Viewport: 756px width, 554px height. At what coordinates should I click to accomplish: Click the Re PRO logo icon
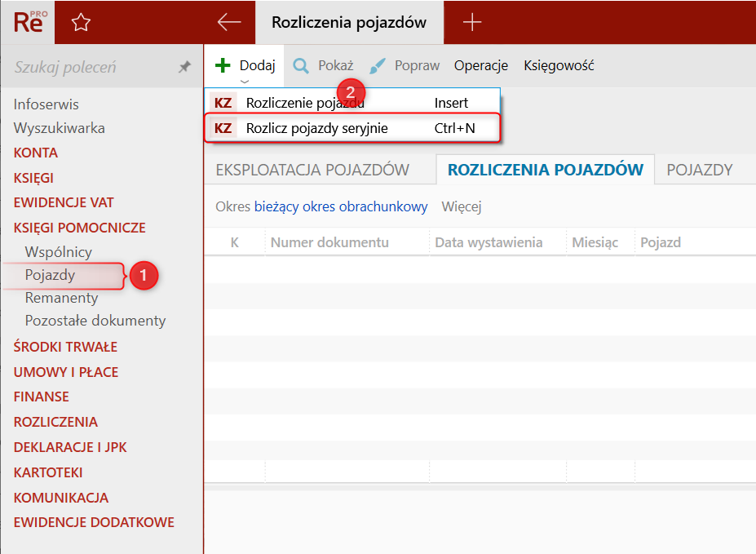[29, 22]
